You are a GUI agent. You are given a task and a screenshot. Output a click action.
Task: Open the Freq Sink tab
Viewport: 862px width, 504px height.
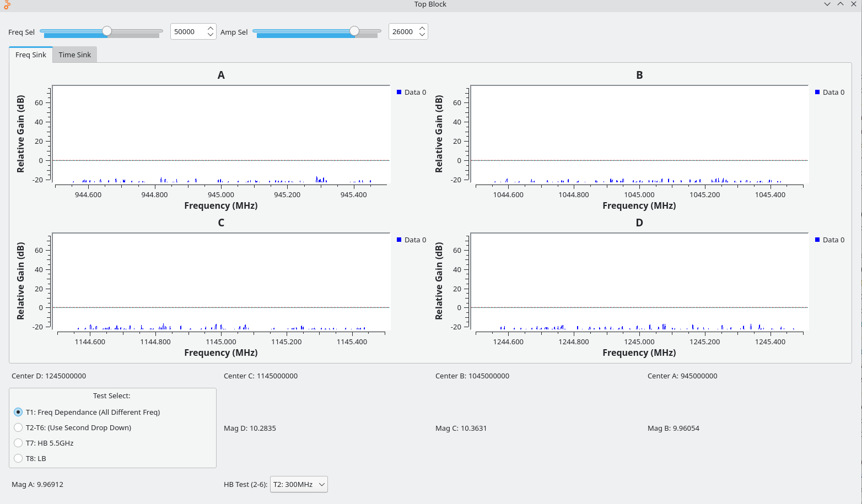point(31,55)
